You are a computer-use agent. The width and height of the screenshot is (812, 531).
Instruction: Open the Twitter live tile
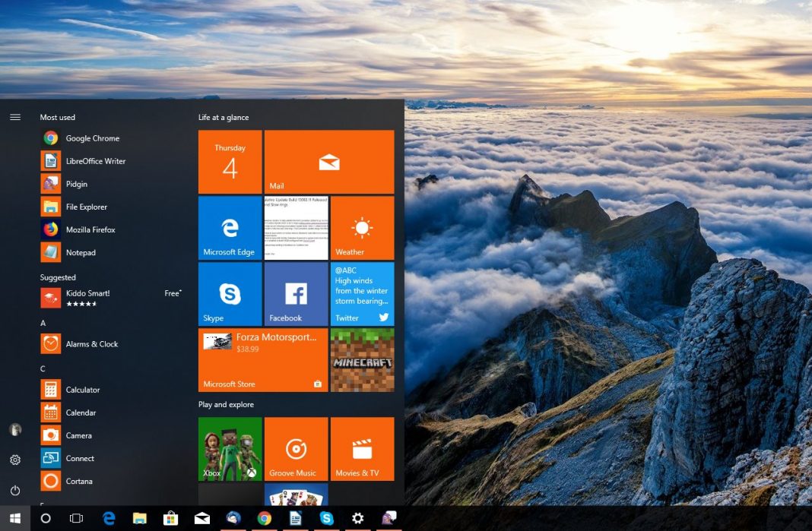pos(362,293)
